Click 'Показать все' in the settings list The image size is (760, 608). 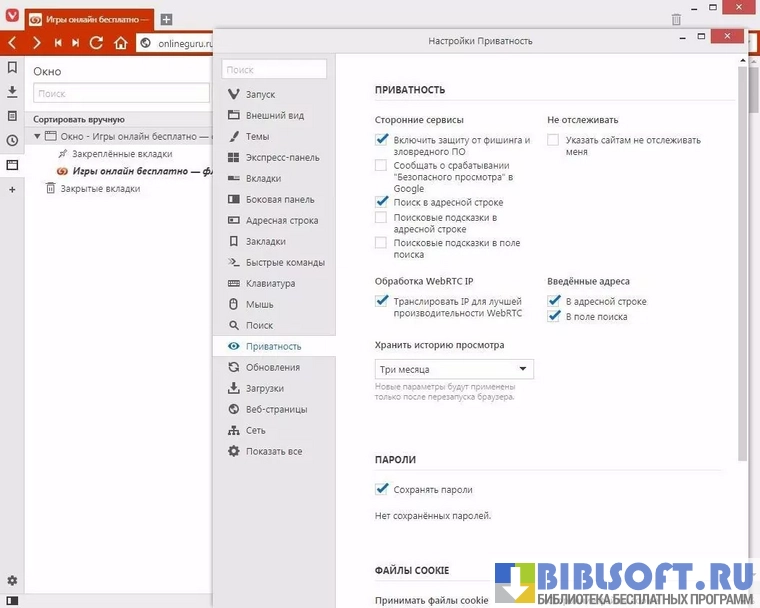pos(274,451)
